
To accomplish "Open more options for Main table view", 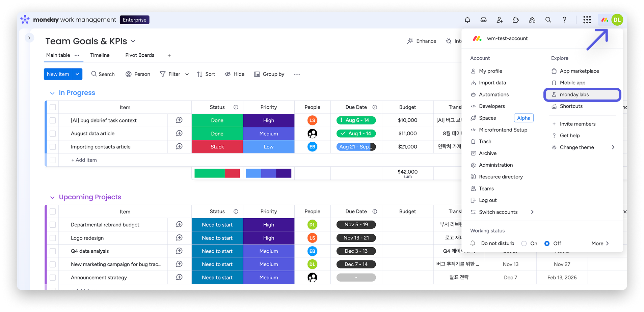I will [77, 55].
